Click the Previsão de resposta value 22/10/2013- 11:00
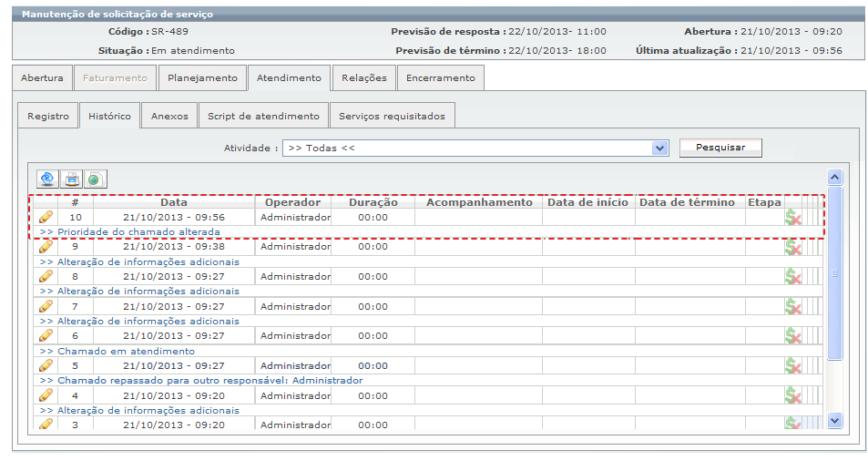Image resolution: width=868 pixels, height=471 pixels. coord(557,32)
